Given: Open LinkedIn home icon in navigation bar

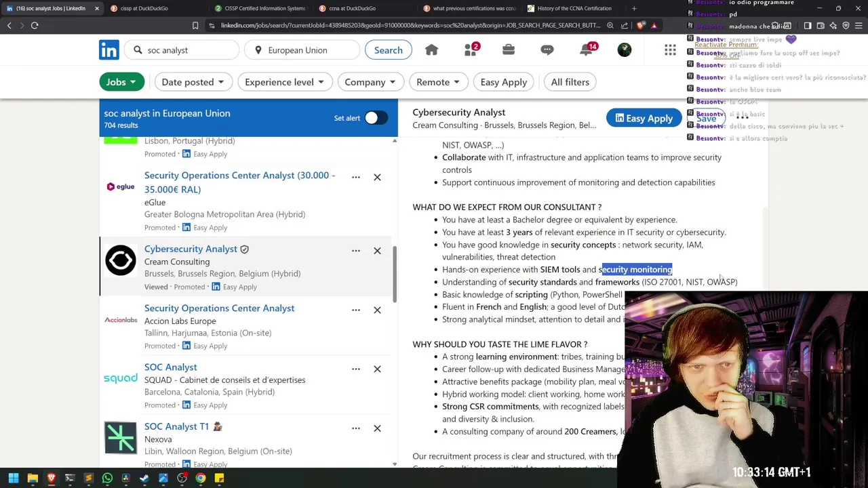Looking at the screenshot, I should click(x=431, y=50).
